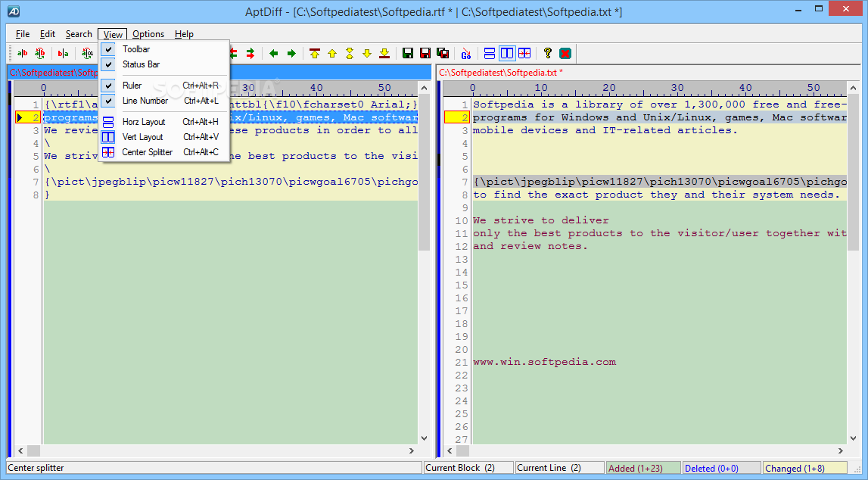Click right pane vertical scrollbar up arrow
The width and height of the screenshot is (868, 480).
click(853, 88)
